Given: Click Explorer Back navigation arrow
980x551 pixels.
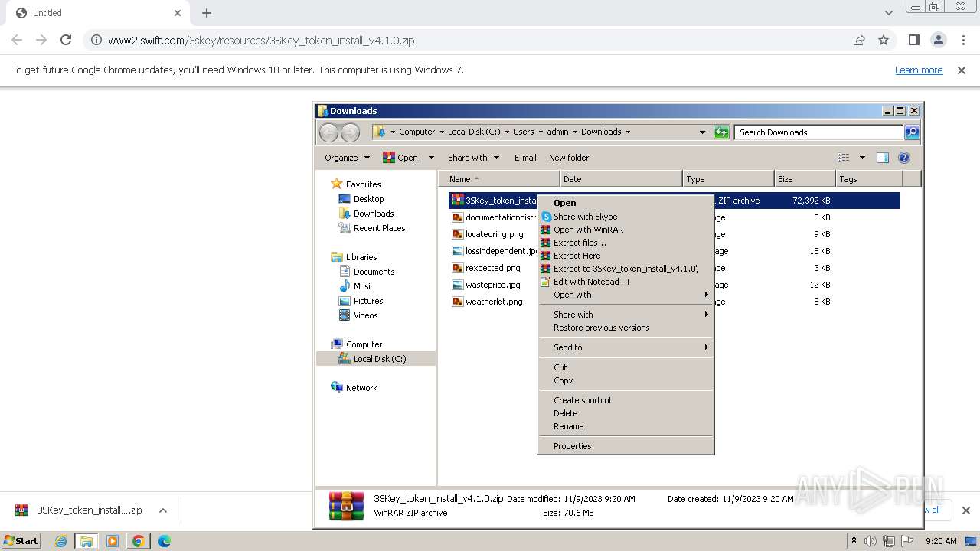Looking at the screenshot, I should click(x=328, y=132).
